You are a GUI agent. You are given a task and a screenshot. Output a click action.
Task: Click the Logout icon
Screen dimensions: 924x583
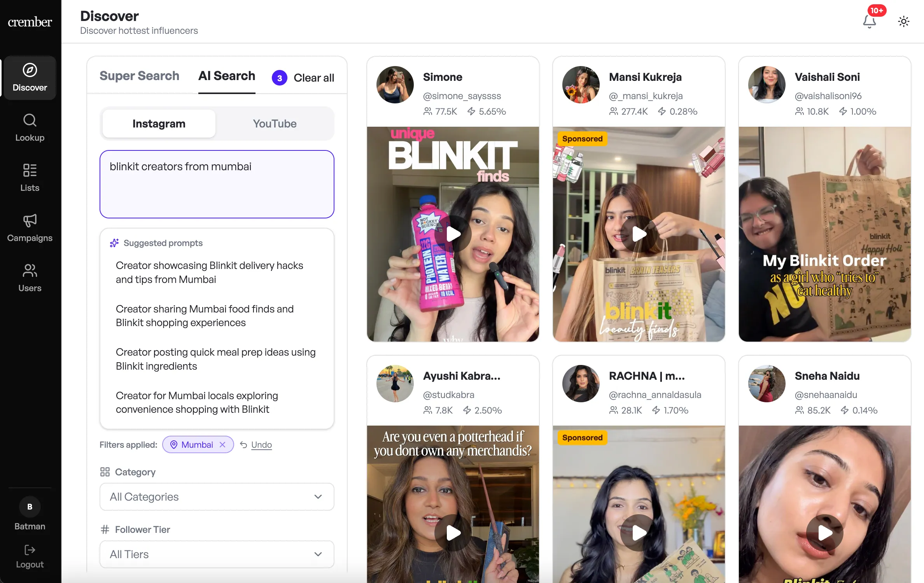[30, 550]
